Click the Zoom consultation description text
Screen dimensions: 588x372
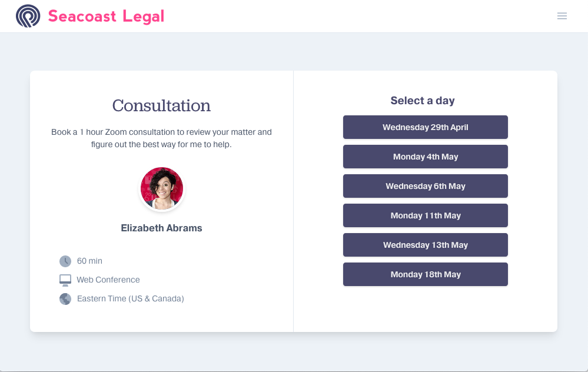click(x=161, y=138)
